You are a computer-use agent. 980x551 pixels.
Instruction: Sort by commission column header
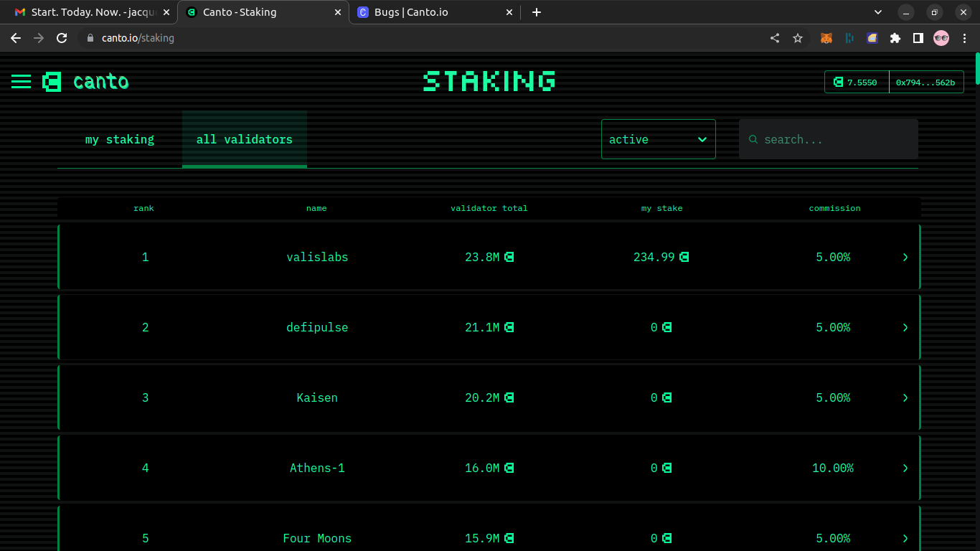pos(834,208)
